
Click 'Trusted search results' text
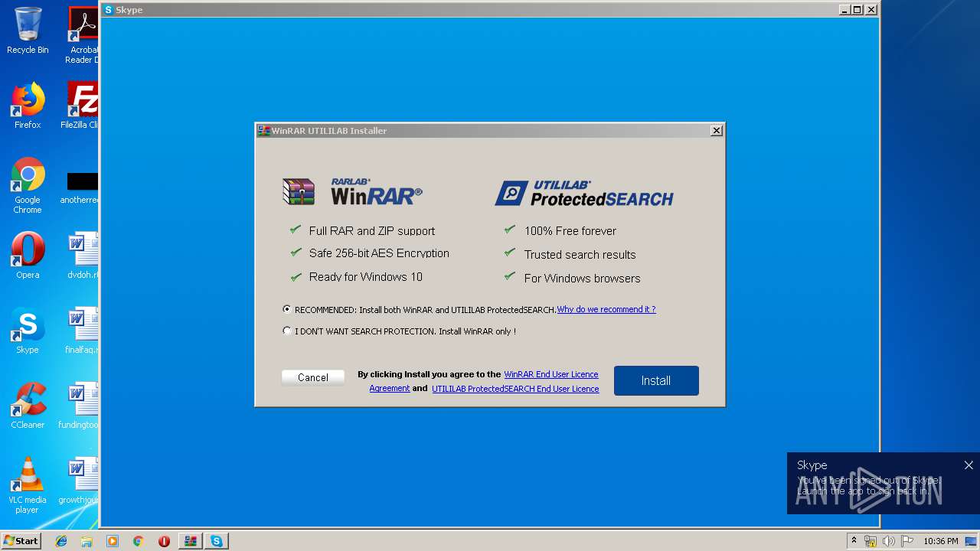pyautogui.click(x=580, y=255)
